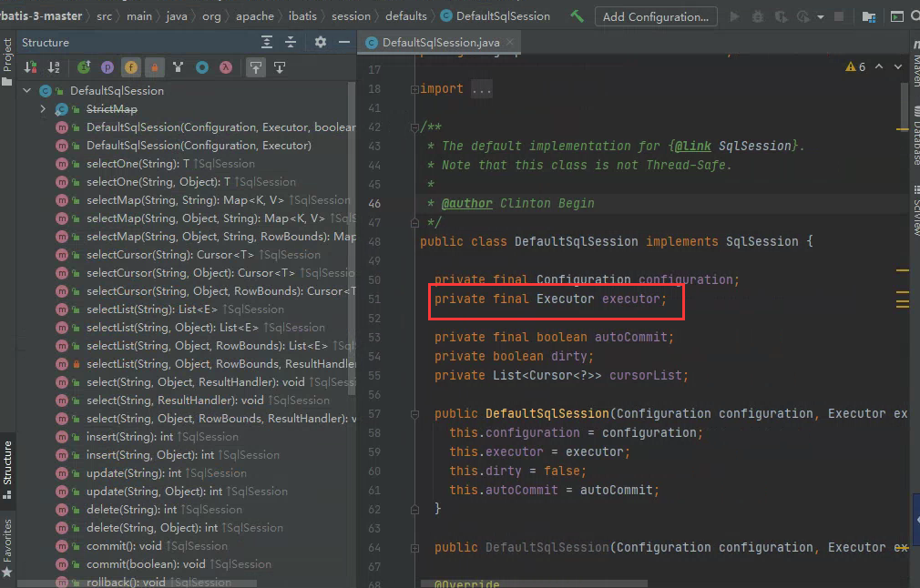The width and height of the screenshot is (920, 588).
Task: Click the Profiler run icon
Action: (x=803, y=16)
